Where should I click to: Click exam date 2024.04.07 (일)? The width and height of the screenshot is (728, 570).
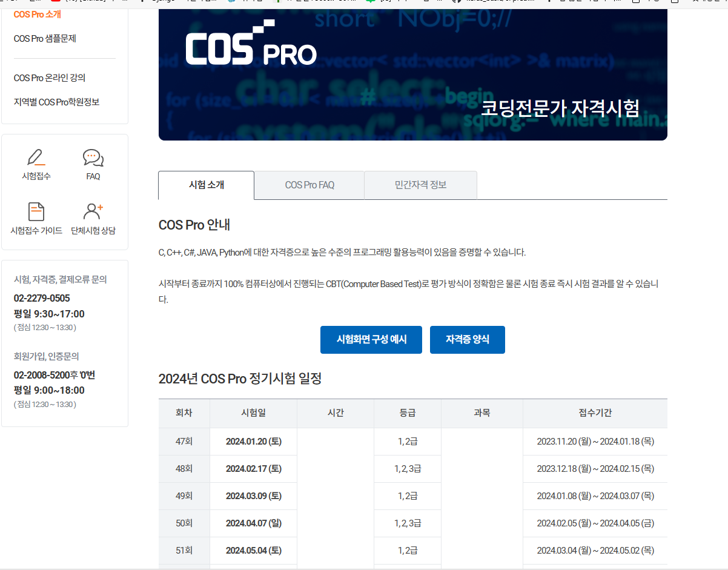(x=253, y=523)
